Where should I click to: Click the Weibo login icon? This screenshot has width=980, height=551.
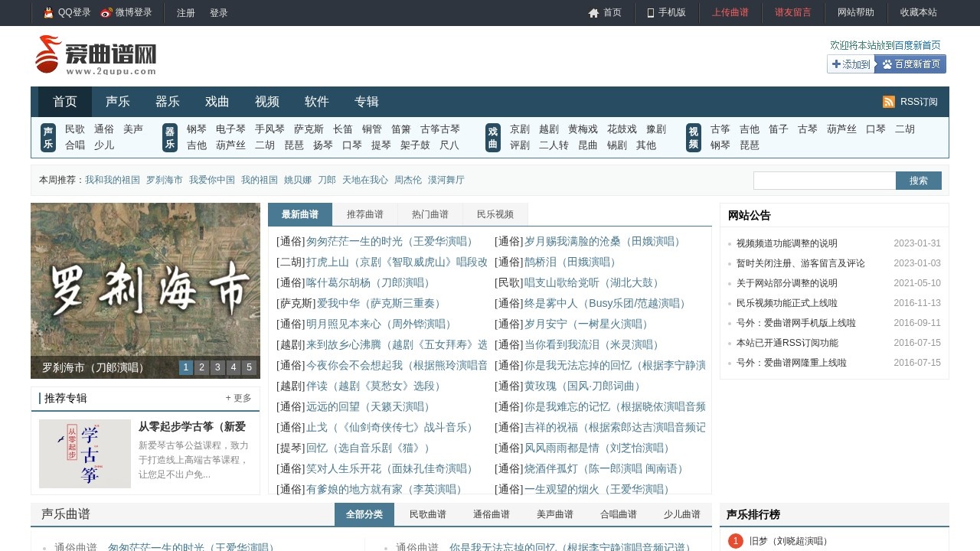coord(106,13)
